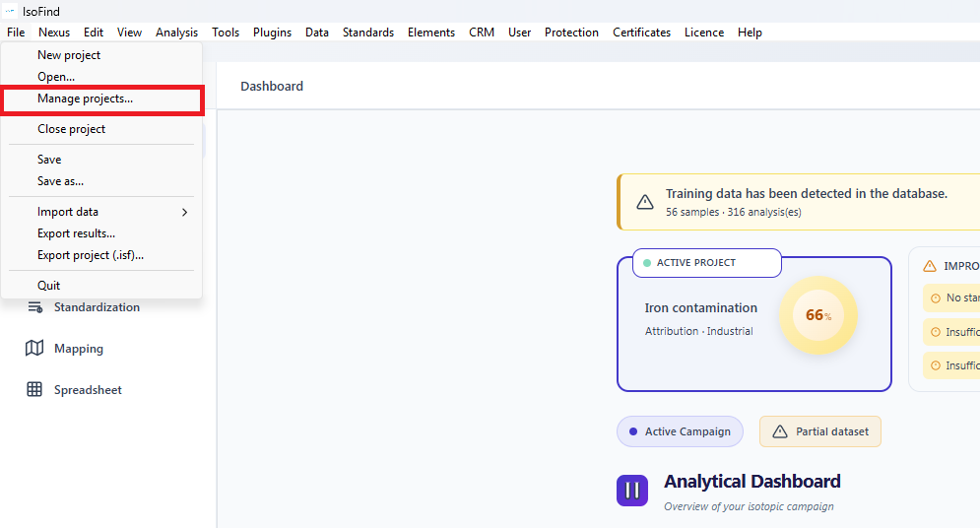Open the Plugins menu
980x528 pixels.
[272, 33]
